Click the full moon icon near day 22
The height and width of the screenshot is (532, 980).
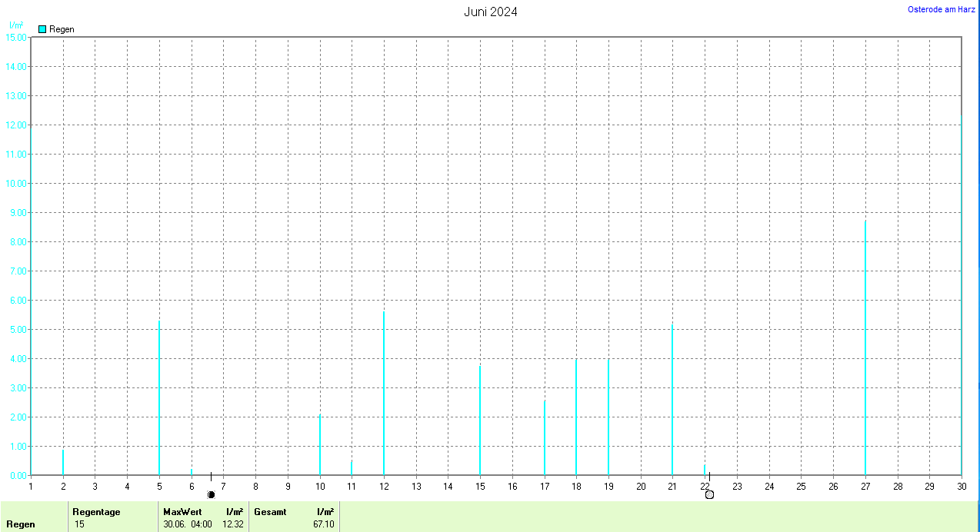pos(709,494)
